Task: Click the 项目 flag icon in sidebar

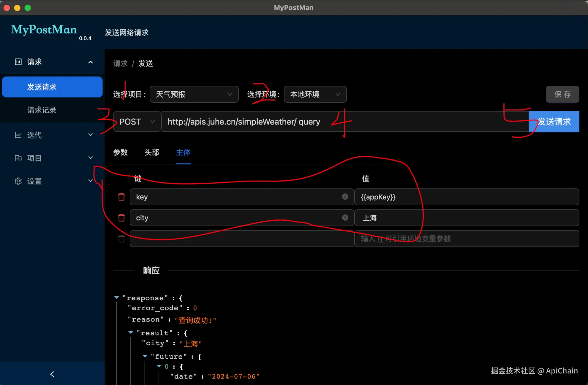Action: (18, 158)
